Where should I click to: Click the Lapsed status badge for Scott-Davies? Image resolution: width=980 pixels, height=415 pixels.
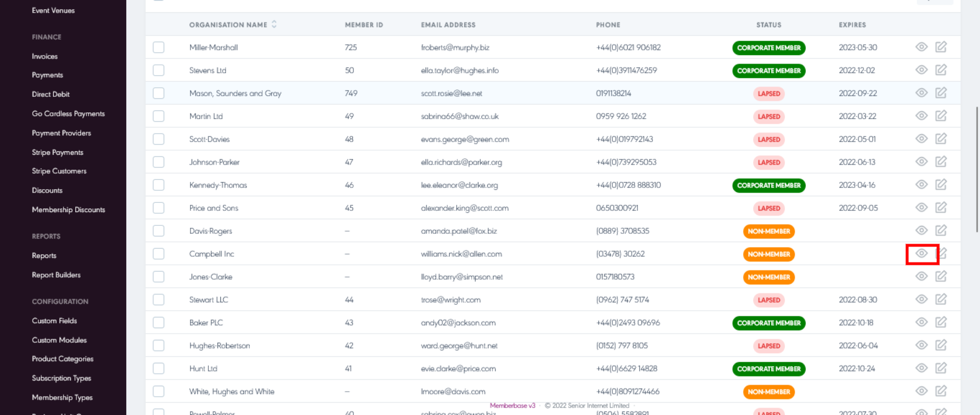pos(768,139)
